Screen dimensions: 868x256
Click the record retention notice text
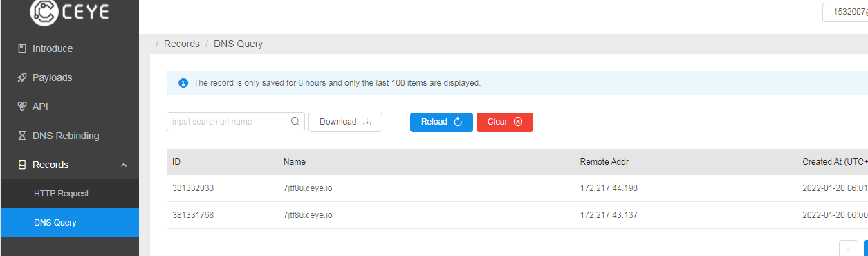tap(337, 83)
